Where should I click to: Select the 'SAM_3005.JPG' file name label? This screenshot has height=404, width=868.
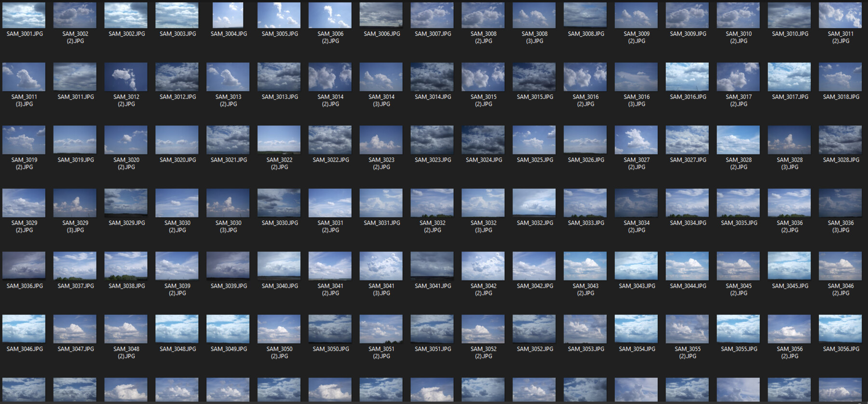pyautogui.click(x=280, y=34)
